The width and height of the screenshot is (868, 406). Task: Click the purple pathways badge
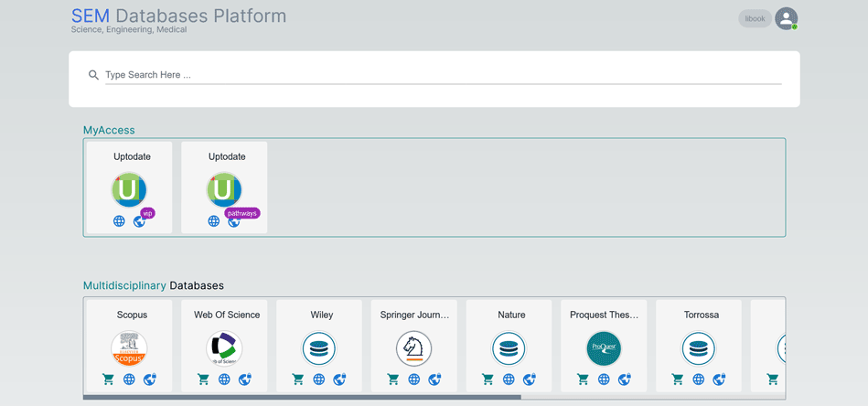(x=242, y=213)
